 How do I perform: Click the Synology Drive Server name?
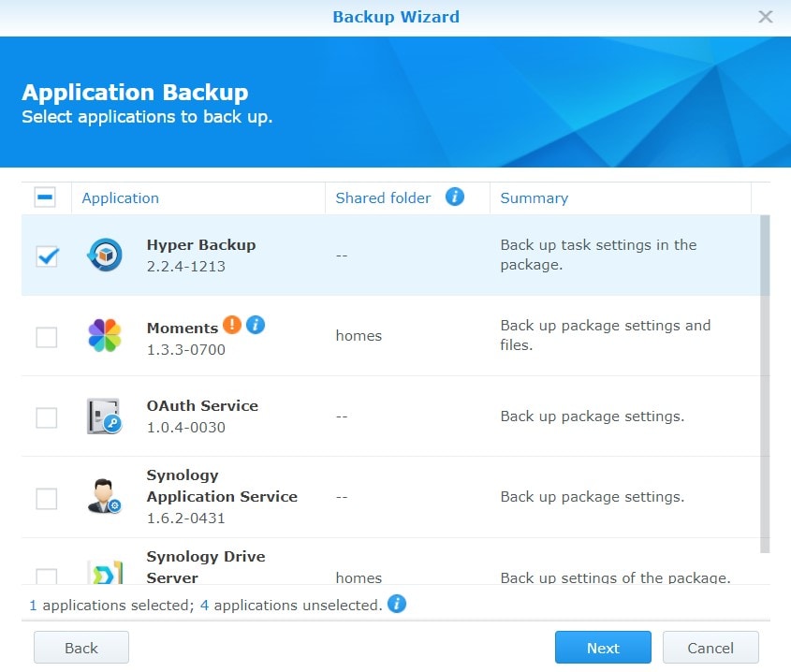(x=206, y=567)
